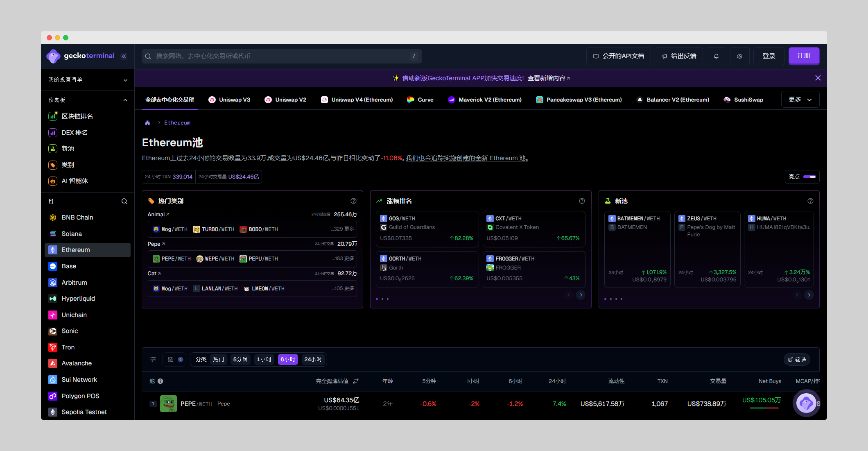Open help icon on 新池 card

810,201
